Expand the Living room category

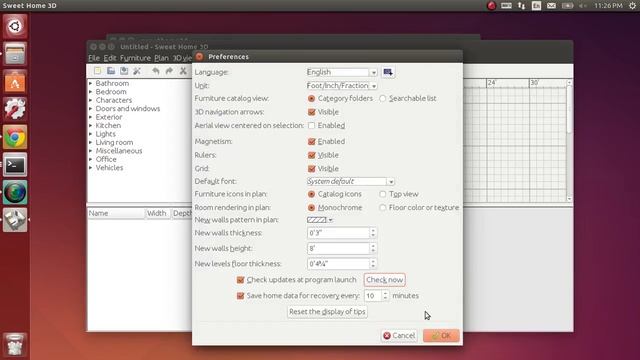click(91, 142)
